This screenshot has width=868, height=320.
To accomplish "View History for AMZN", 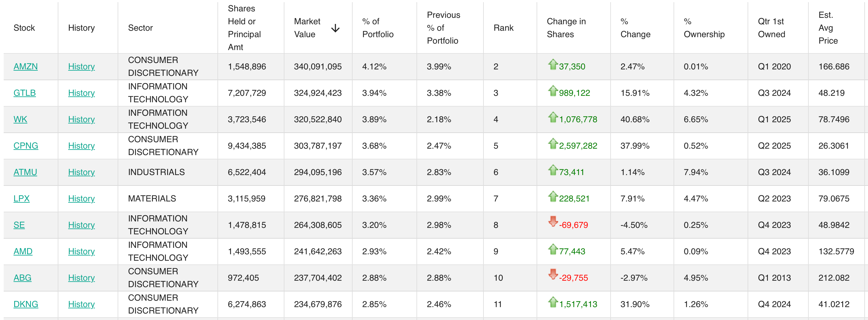I will coord(81,66).
